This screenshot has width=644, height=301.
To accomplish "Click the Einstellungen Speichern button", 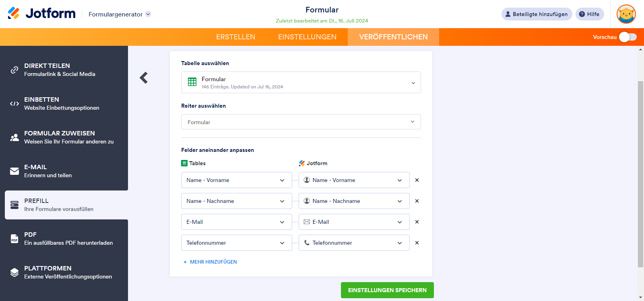I will (387, 290).
